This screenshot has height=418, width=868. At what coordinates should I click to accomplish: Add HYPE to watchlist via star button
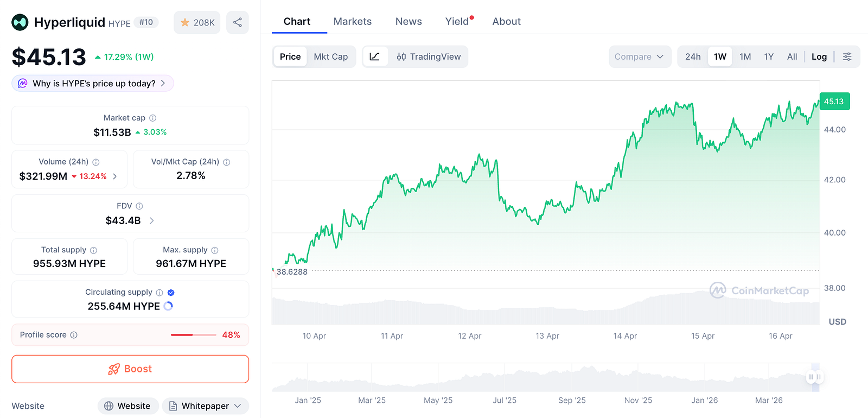coord(197,22)
